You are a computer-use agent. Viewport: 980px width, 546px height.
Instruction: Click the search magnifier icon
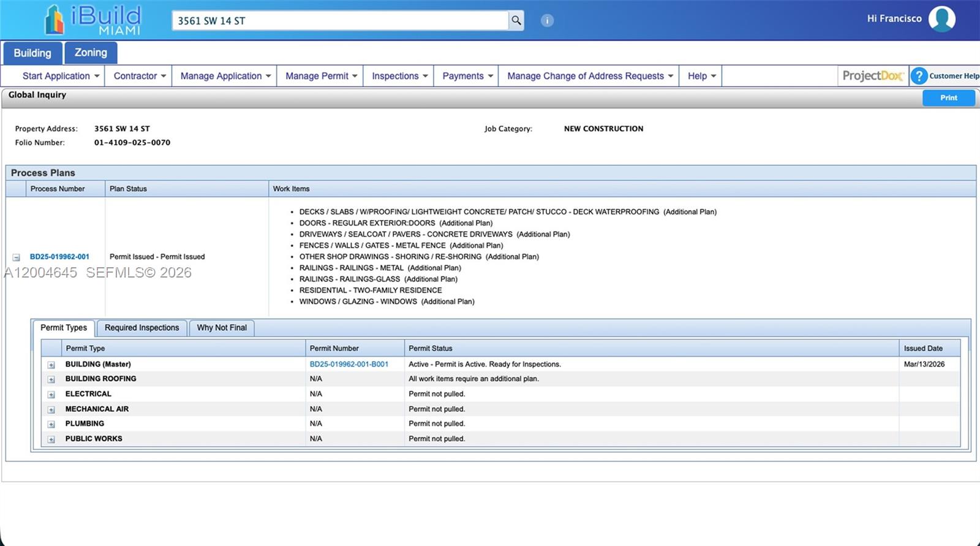(x=516, y=21)
